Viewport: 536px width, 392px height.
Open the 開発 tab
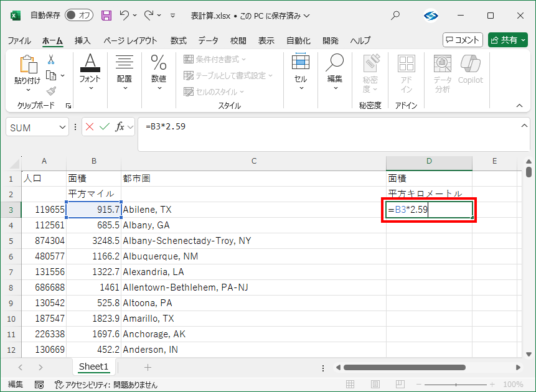click(x=331, y=40)
